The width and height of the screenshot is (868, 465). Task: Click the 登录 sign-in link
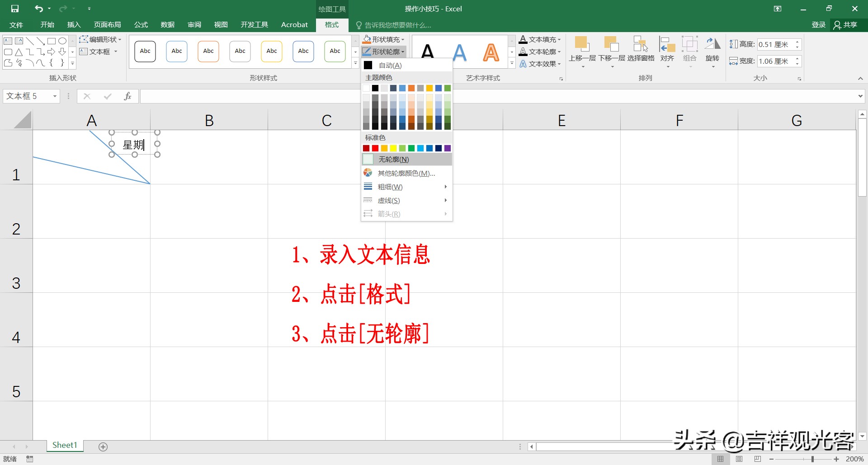tap(818, 25)
